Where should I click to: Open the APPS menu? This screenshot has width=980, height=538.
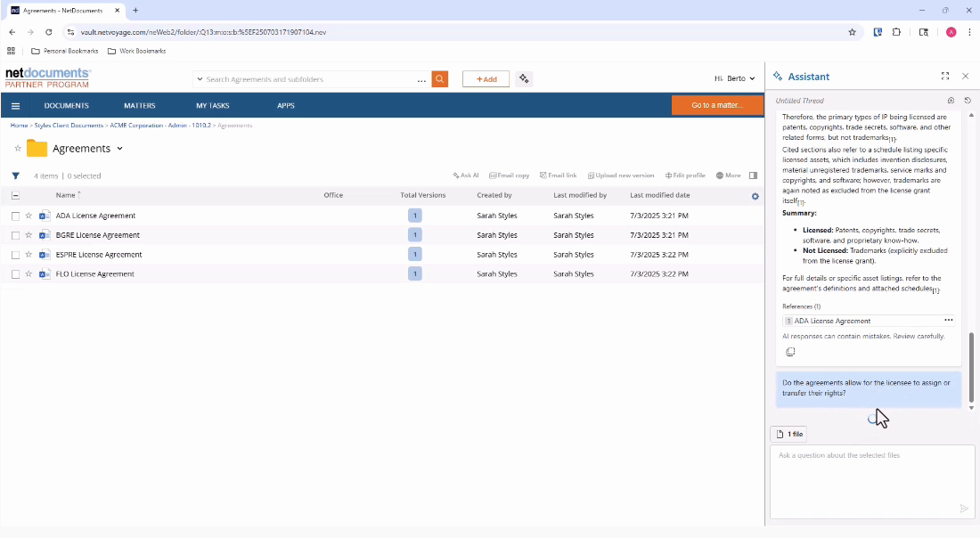pos(286,106)
